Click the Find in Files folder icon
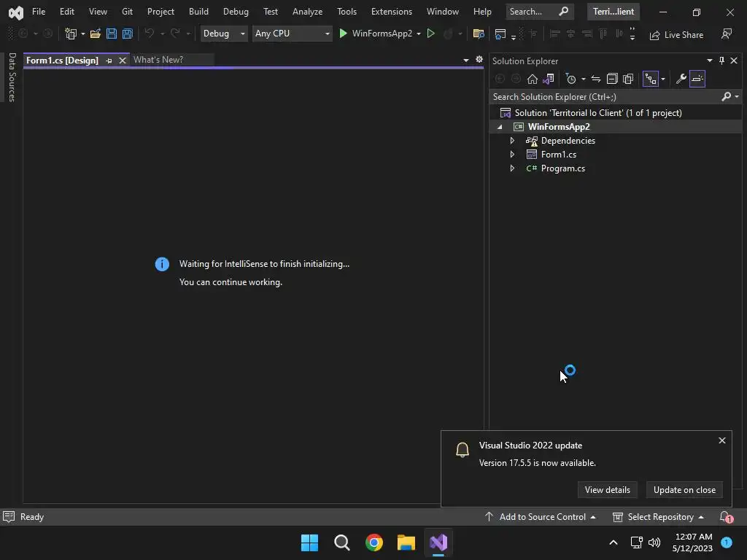Screen dimensions: 747x560 pyautogui.click(x=479, y=34)
